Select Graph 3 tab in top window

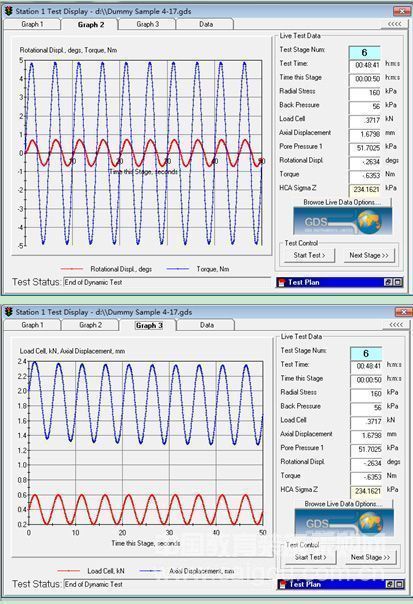[148, 24]
